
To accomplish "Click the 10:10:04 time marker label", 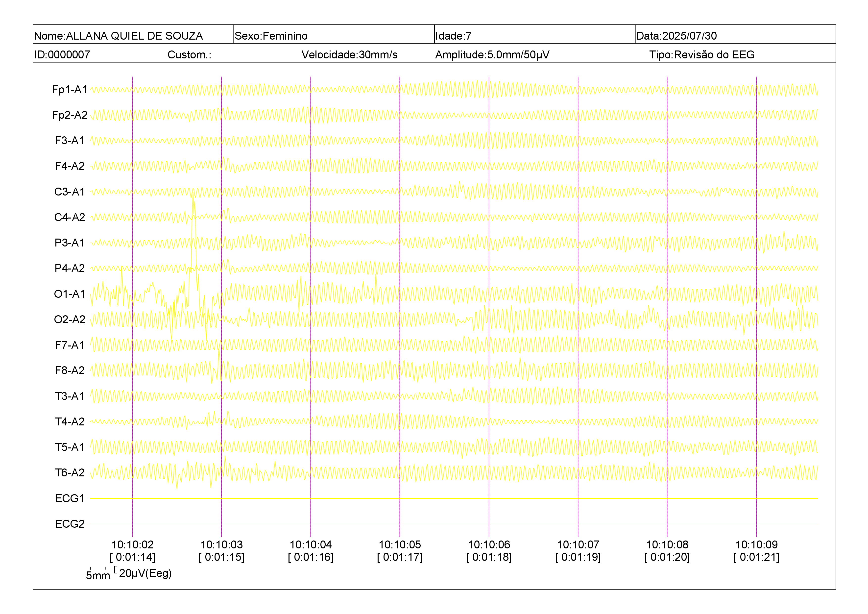I will 311,544.
